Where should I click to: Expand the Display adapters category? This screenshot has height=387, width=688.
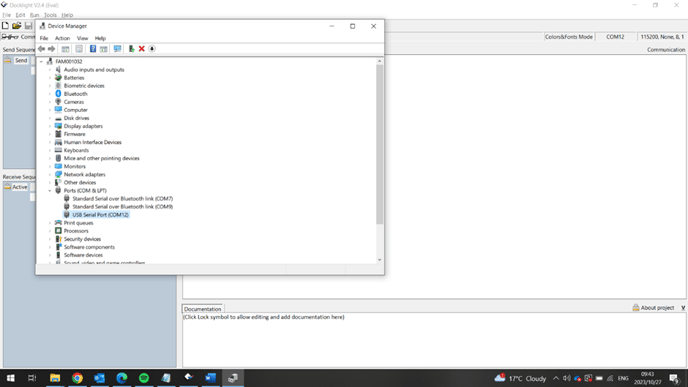50,126
